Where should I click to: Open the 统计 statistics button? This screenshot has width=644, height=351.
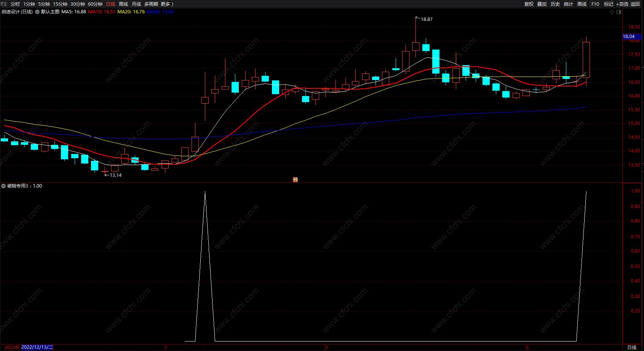point(569,4)
